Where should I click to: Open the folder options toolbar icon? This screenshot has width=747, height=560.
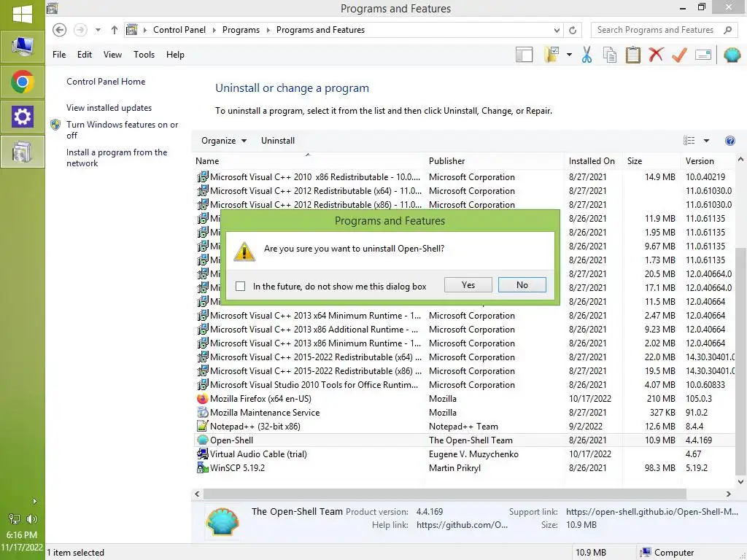tap(551, 55)
